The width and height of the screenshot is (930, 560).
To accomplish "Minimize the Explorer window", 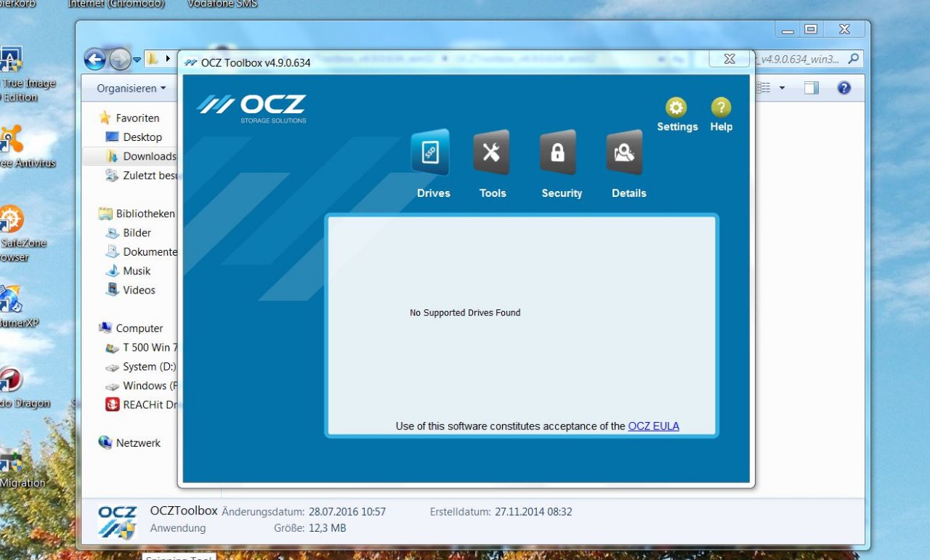I will (788, 29).
